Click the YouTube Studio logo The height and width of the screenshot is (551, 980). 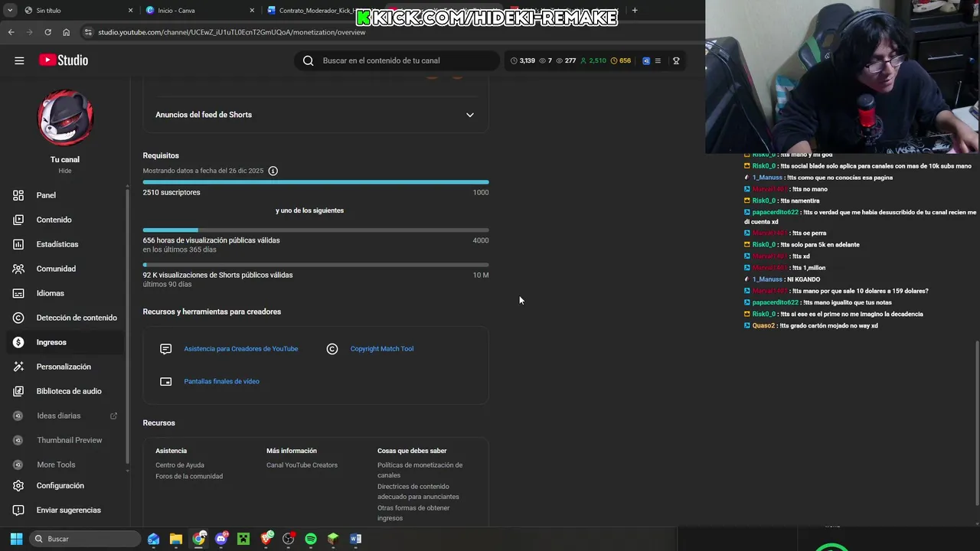coord(64,60)
